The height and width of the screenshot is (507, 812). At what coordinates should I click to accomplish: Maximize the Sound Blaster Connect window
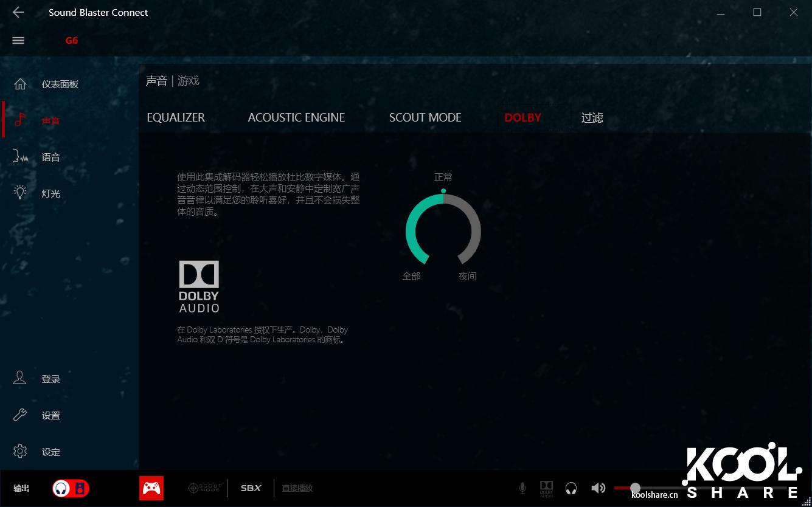[757, 12]
